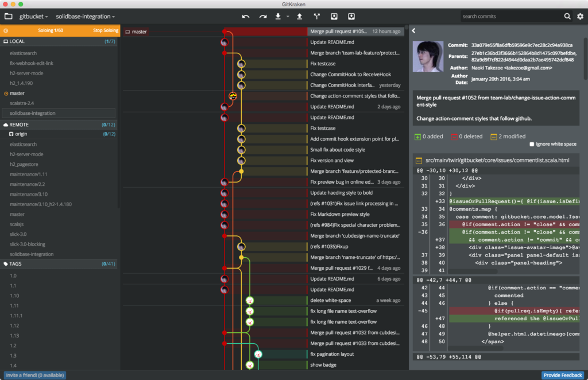Screen dimensions: 588x380
Task: Open settings gear icon
Action: point(580,16)
